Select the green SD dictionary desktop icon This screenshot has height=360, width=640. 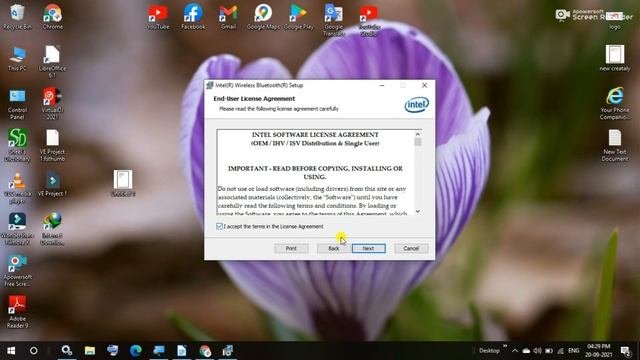(17, 145)
